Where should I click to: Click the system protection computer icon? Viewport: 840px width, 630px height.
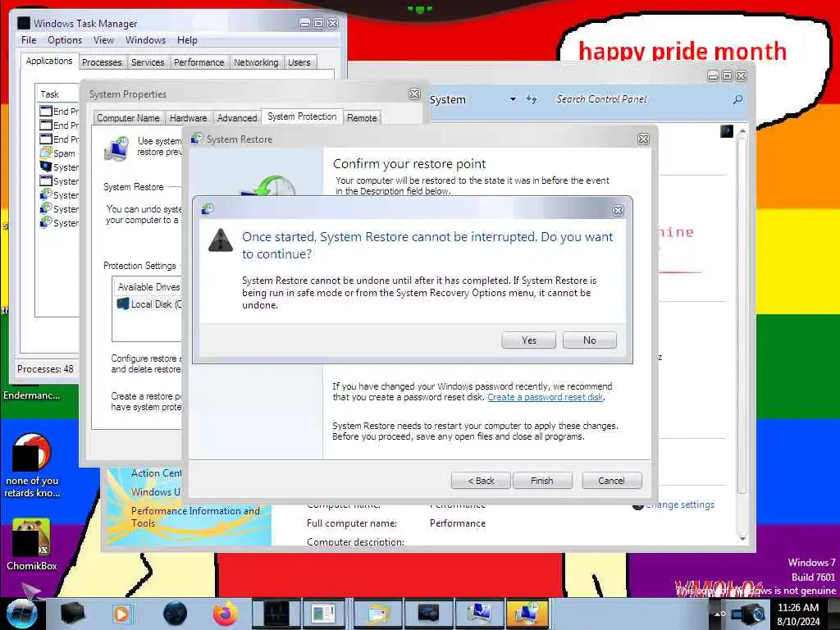click(x=116, y=149)
